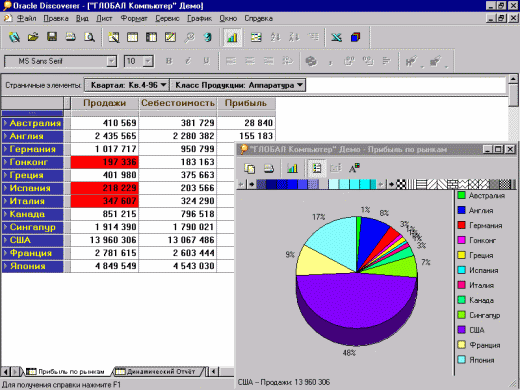Expand drill arrow for США row
Viewport: 520px width, 390px height.
point(5,240)
